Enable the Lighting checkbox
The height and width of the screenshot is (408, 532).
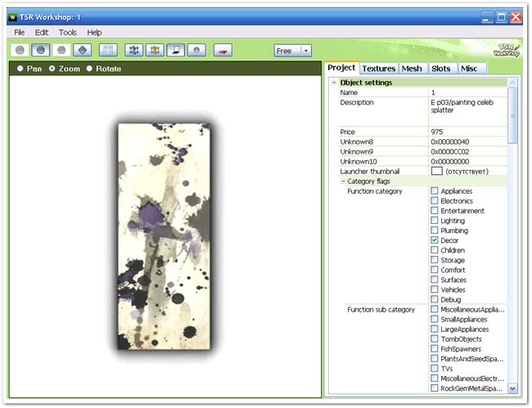click(435, 220)
